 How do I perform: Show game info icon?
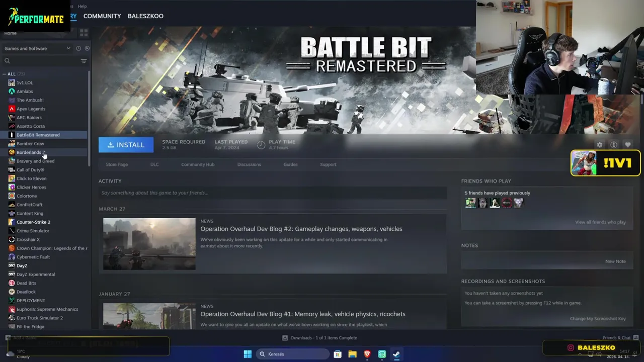point(614,145)
